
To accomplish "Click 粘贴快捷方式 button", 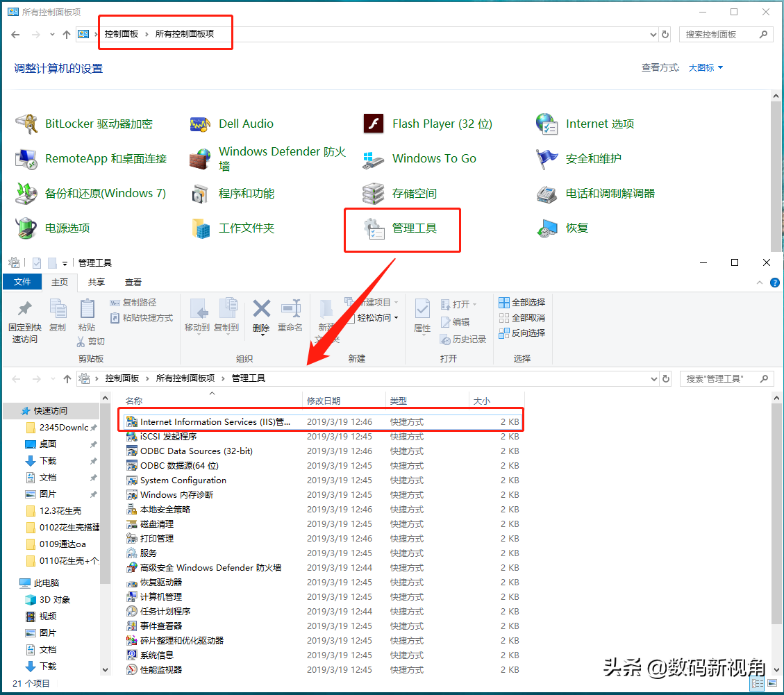I will pos(142,318).
